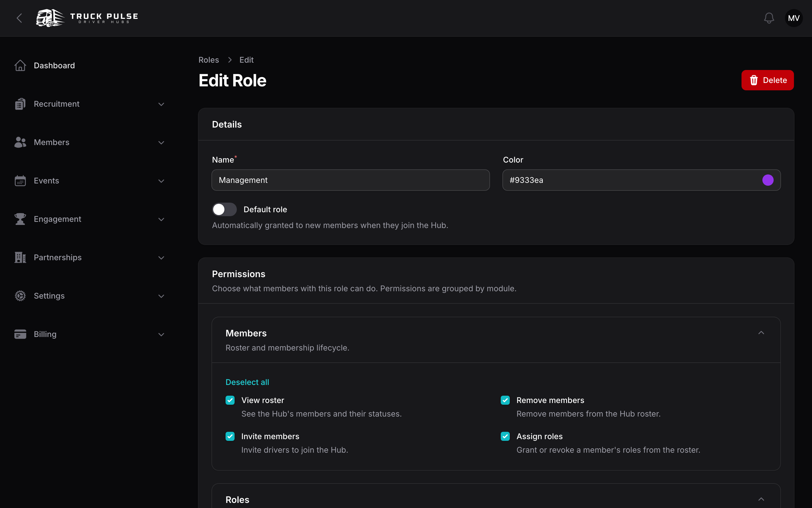Uncheck the Assign roles checkbox

tap(505, 436)
